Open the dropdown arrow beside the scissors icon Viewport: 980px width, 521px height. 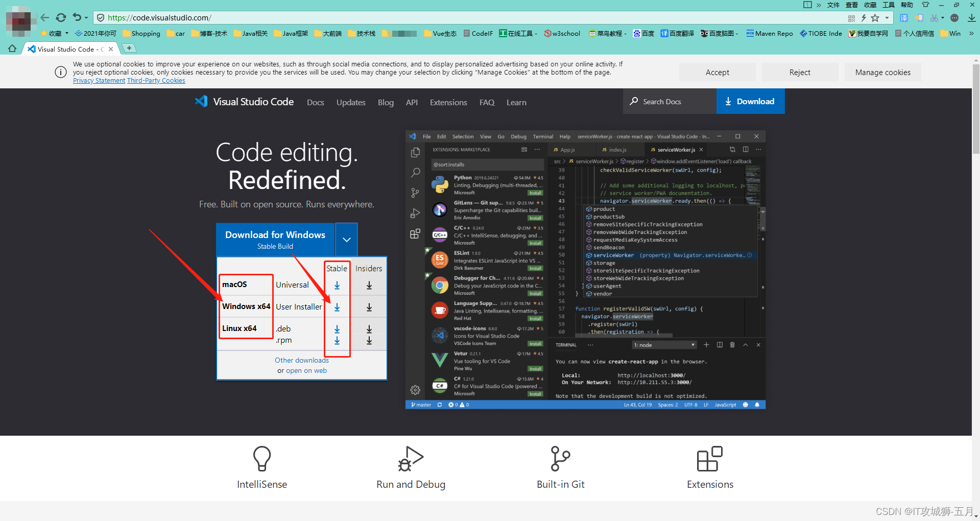[x=943, y=18]
